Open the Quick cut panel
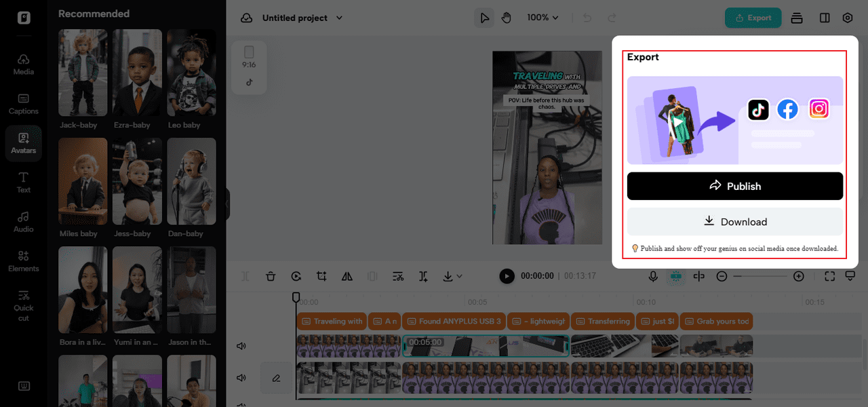This screenshot has width=868, height=407. tap(24, 305)
